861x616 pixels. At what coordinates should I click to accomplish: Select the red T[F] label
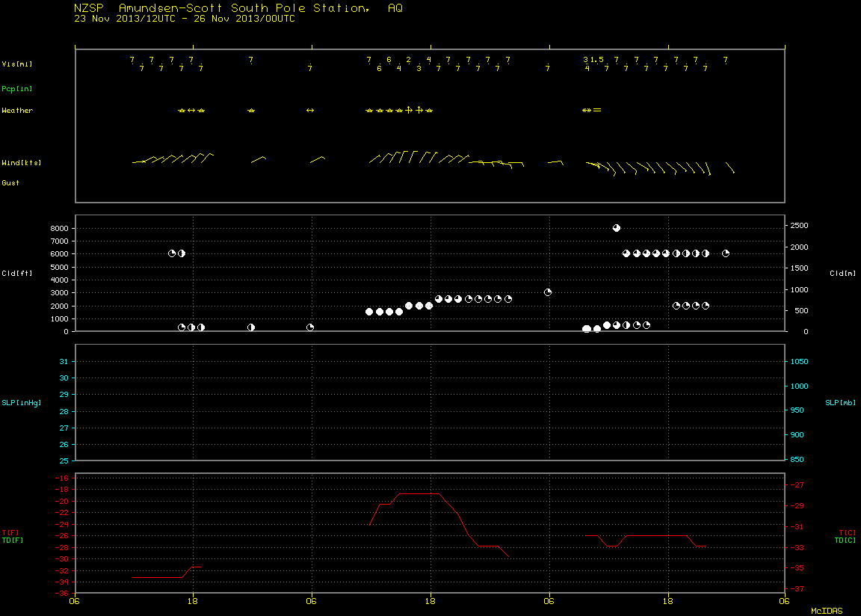(x=10, y=533)
